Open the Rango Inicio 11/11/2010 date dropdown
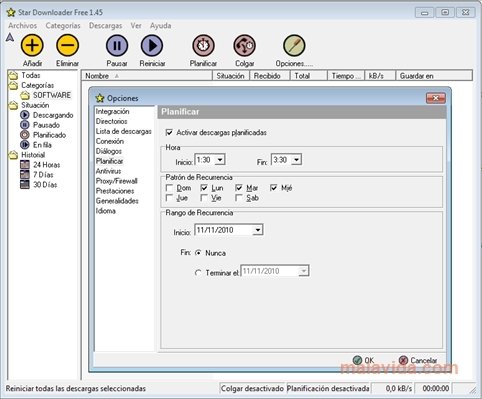 point(257,230)
